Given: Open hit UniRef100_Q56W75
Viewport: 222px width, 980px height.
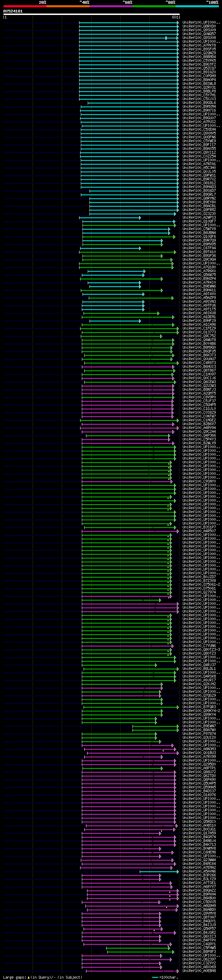Looking at the screenshot, I should click(199, 275).
